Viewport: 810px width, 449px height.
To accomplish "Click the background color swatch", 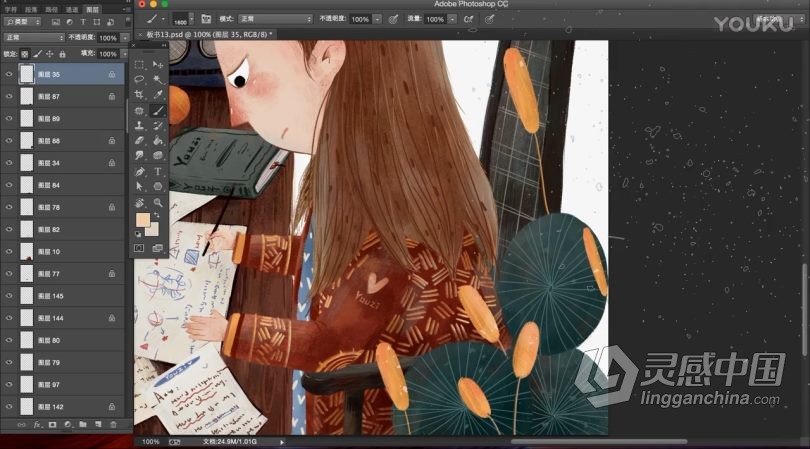I will tap(153, 230).
